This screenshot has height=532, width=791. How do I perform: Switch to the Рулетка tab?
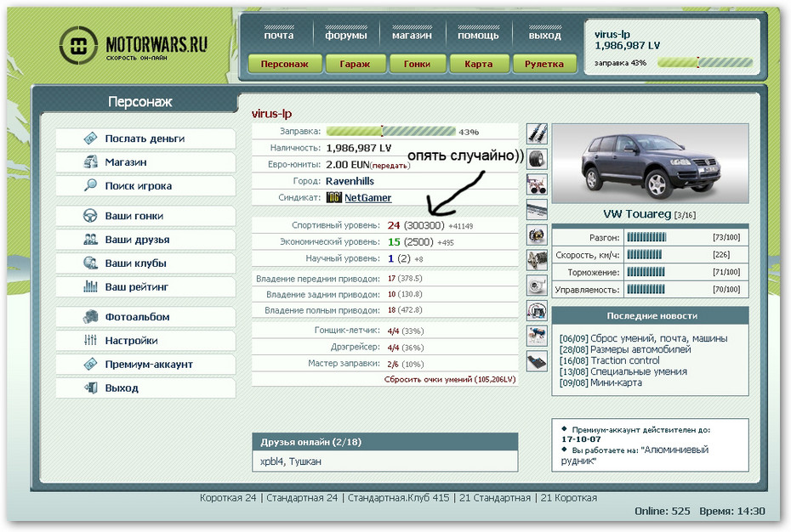(544, 64)
